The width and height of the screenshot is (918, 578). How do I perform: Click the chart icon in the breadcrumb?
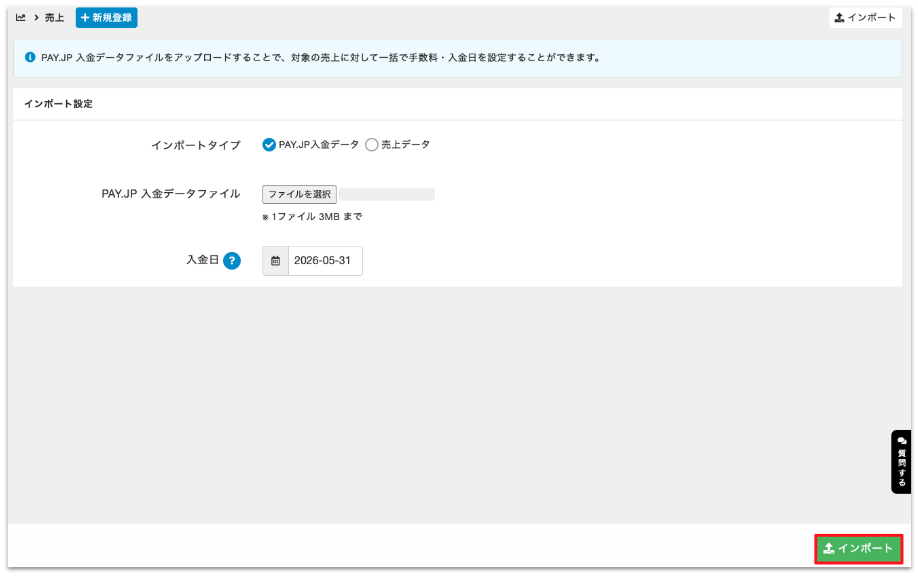(20, 18)
